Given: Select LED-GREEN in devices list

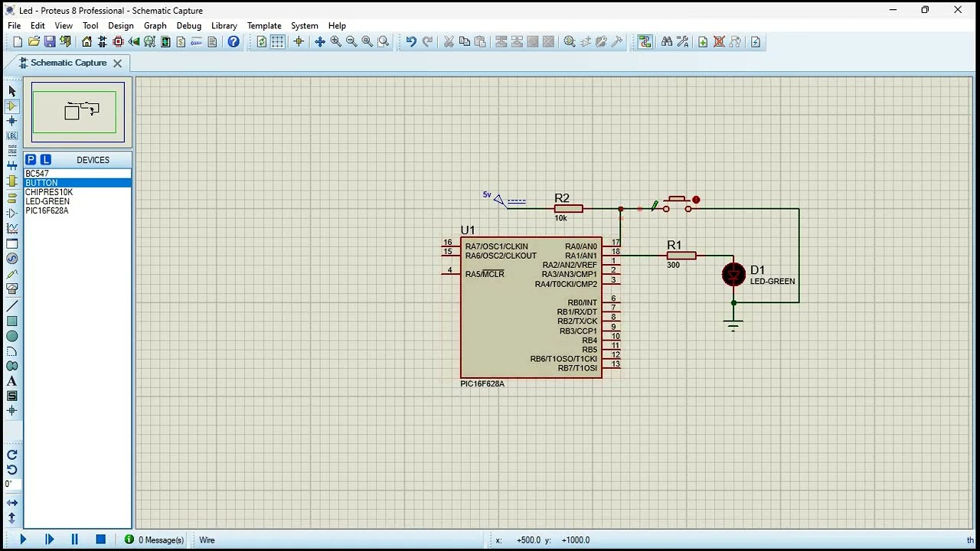Looking at the screenshot, I should [x=77, y=201].
